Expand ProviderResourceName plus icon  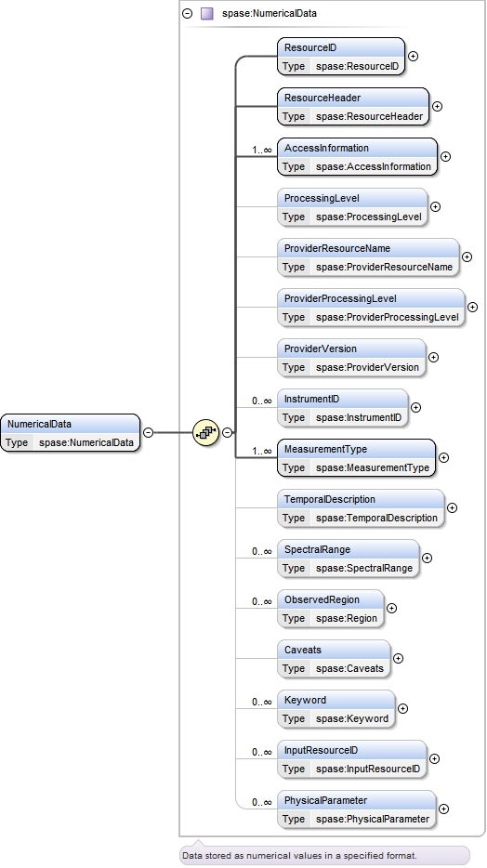click(467, 256)
